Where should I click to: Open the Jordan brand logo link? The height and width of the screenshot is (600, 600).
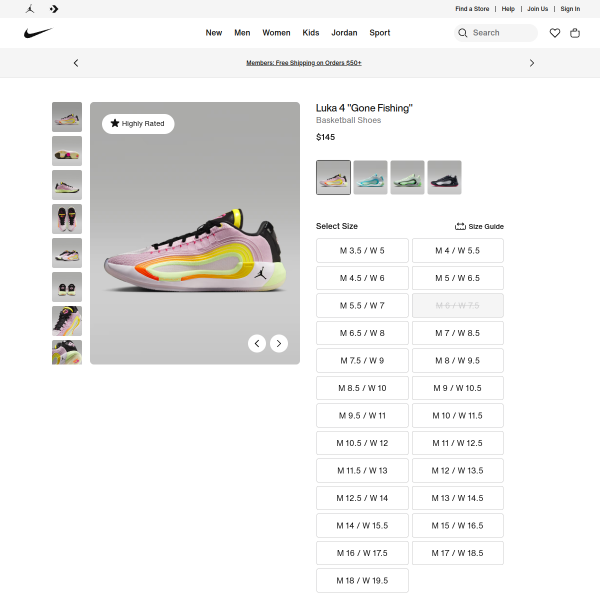pyautogui.click(x=30, y=9)
